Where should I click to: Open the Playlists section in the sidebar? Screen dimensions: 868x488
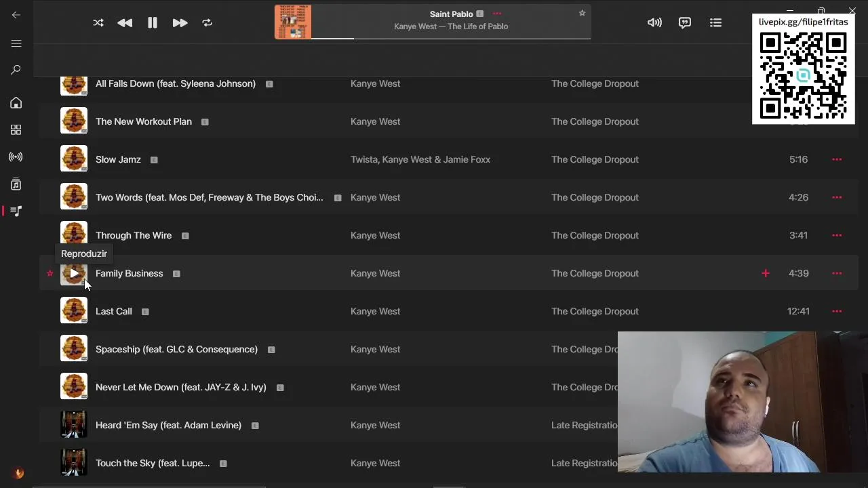tap(16, 211)
